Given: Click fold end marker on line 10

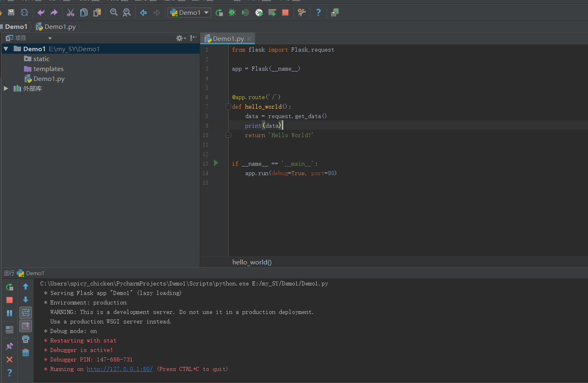Looking at the screenshot, I should tap(228, 135).
